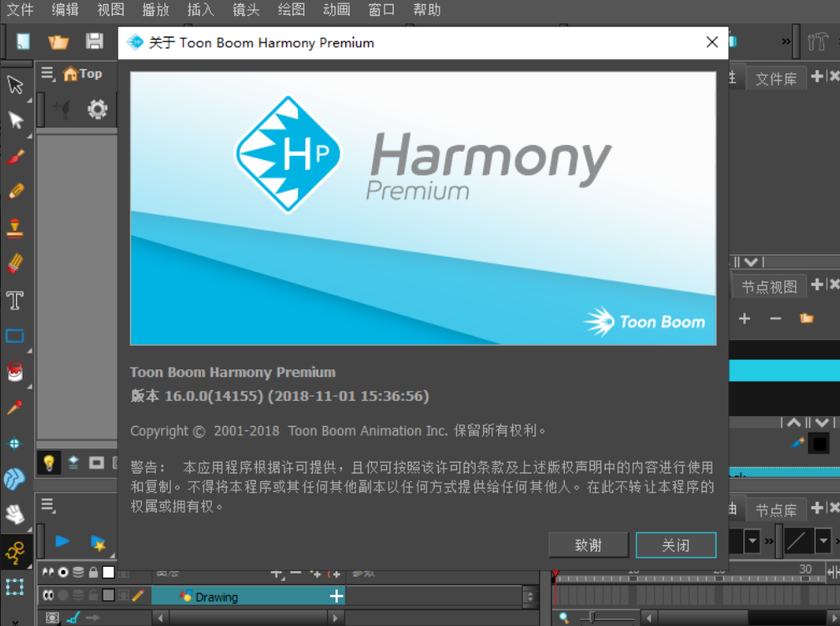Toggle visibility of the Drawing layer
840x626 pixels.
(x=48, y=595)
